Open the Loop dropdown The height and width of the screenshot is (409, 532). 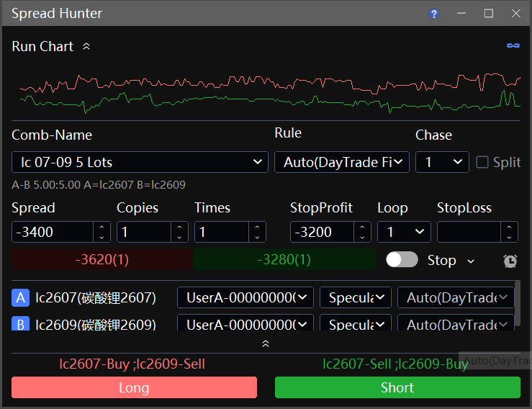[404, 232]
